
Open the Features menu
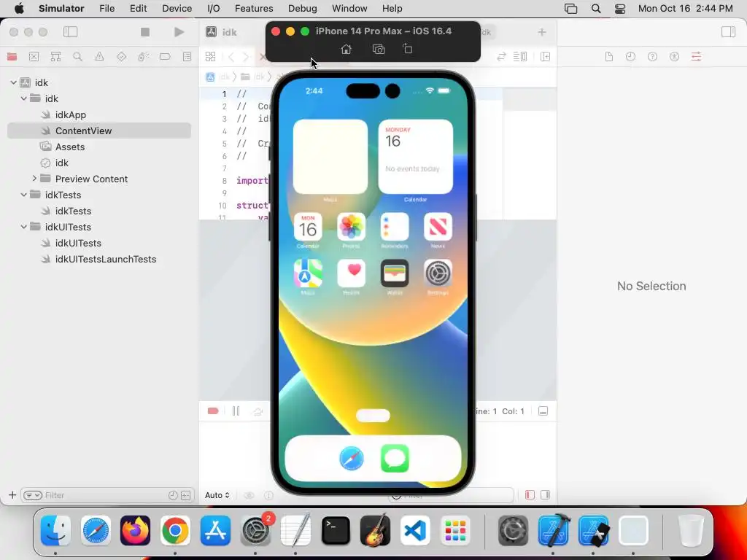pos(254,9)
